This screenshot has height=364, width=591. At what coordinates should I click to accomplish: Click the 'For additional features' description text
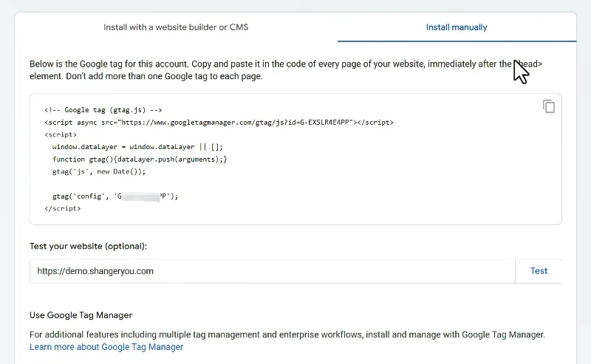[x=287, y=334]
